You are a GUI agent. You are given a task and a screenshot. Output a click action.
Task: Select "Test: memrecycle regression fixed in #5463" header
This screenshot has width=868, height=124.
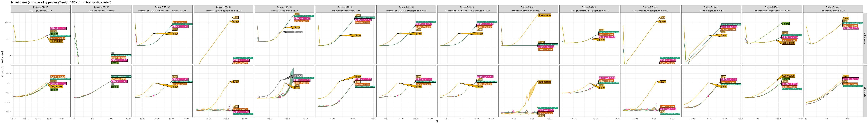click(x=772, y=11)
